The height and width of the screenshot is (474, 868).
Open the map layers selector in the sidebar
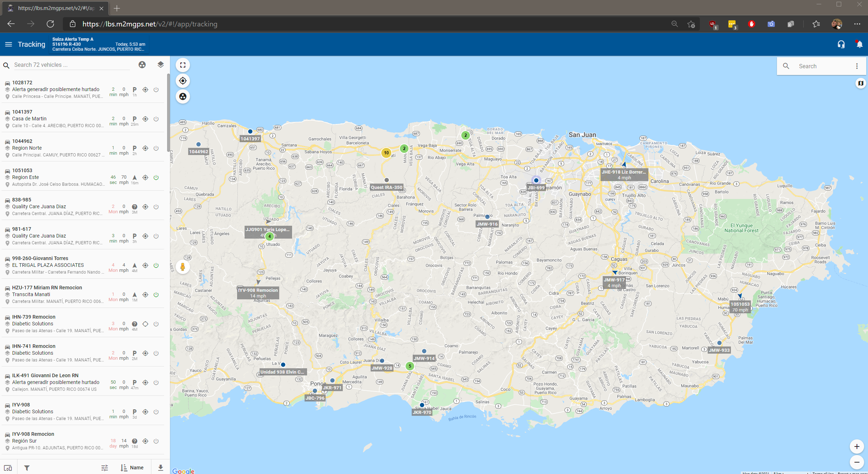point(160,64)
